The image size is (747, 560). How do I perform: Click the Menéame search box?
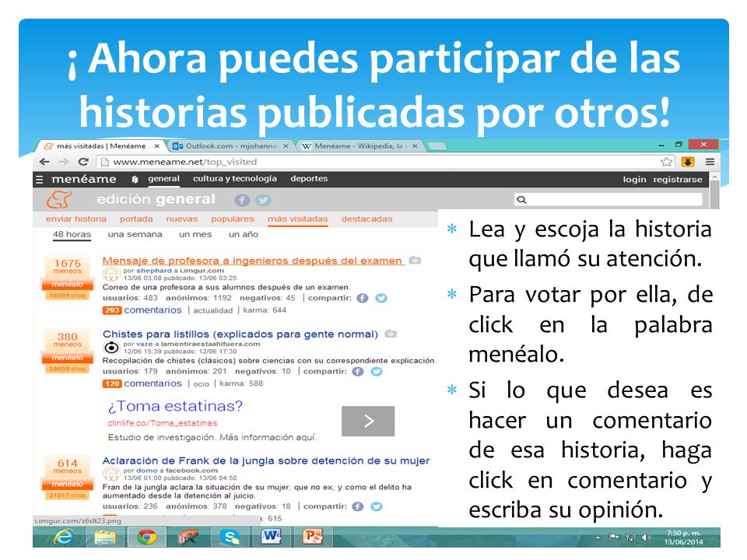(608, 200)
